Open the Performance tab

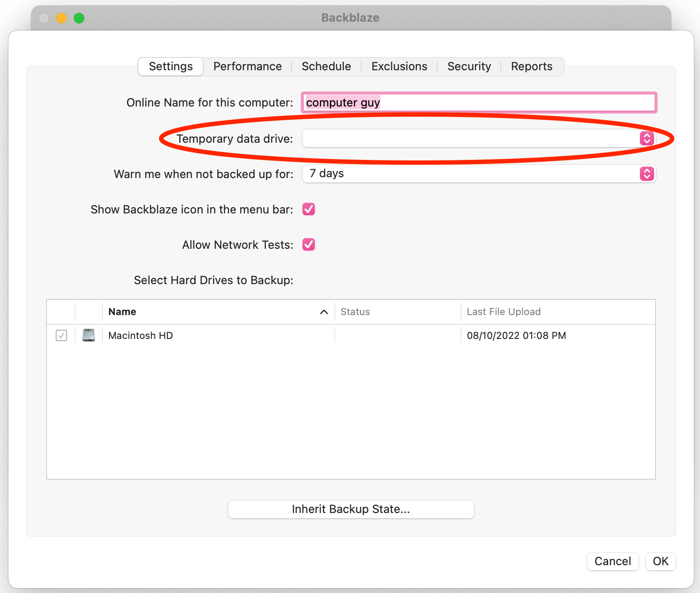(247, 67)
